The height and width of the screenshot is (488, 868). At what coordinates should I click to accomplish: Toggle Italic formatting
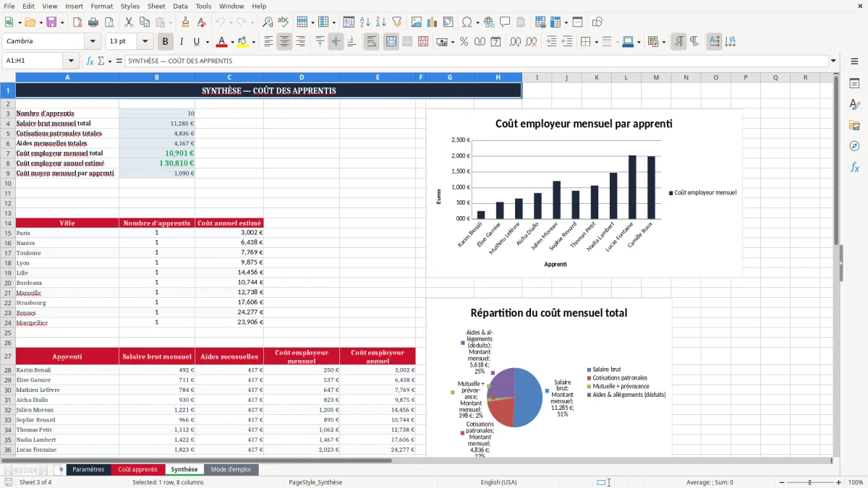[x=182, y=42]
